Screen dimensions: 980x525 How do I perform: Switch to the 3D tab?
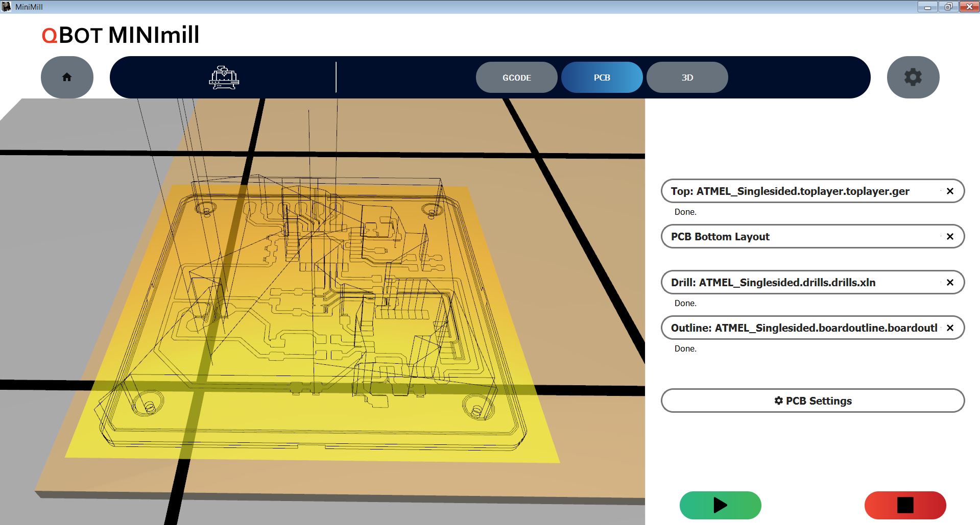687,78
